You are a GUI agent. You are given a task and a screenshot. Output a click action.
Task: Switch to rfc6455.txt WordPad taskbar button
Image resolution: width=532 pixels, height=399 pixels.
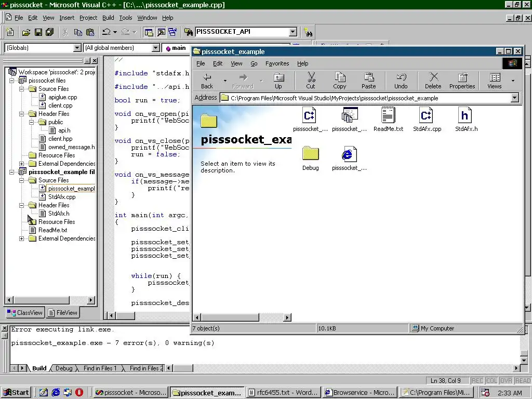click(x=283, y=393)
